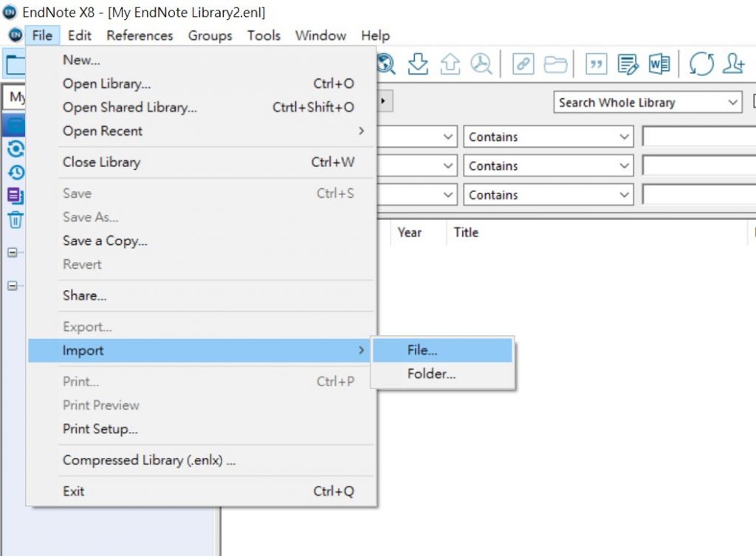Click the Export references upload arrow icon

coord(450,64)
